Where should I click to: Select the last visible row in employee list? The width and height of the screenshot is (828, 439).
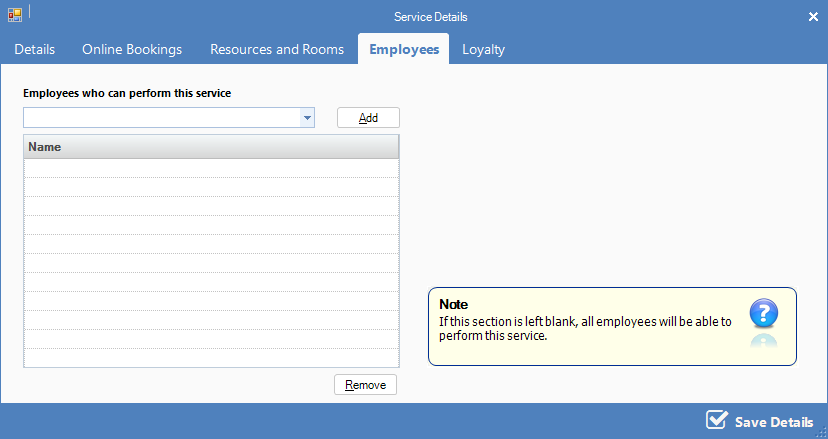(x=211, y=358)
